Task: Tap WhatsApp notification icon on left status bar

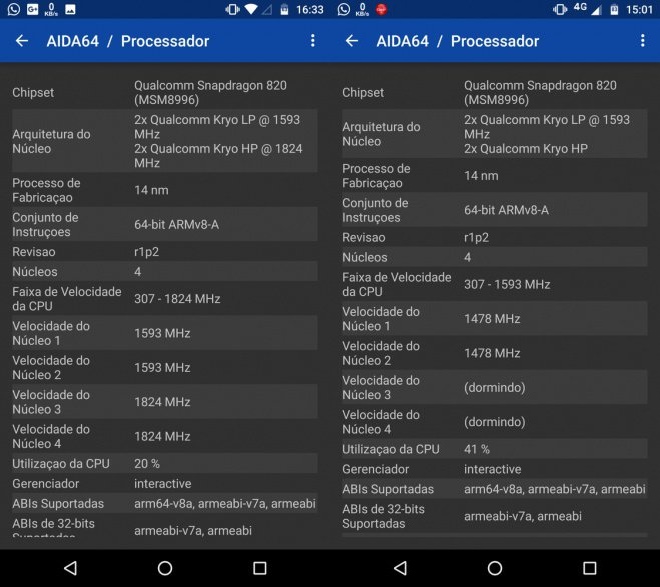Action: 13,9
